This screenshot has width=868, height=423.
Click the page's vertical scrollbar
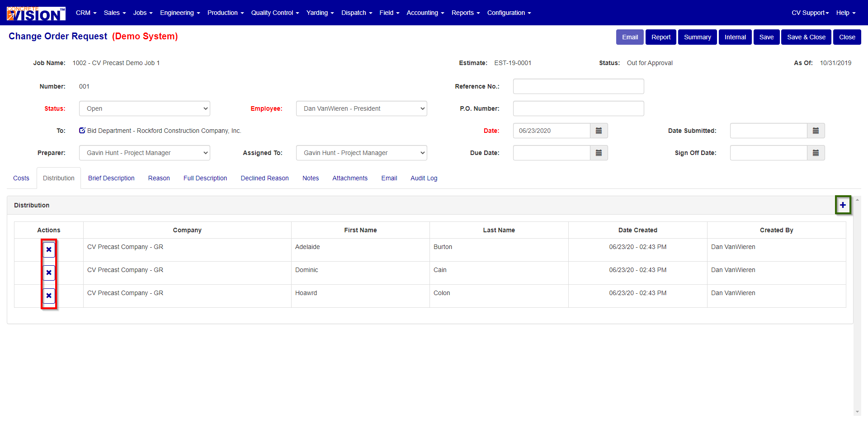(857, 305)
